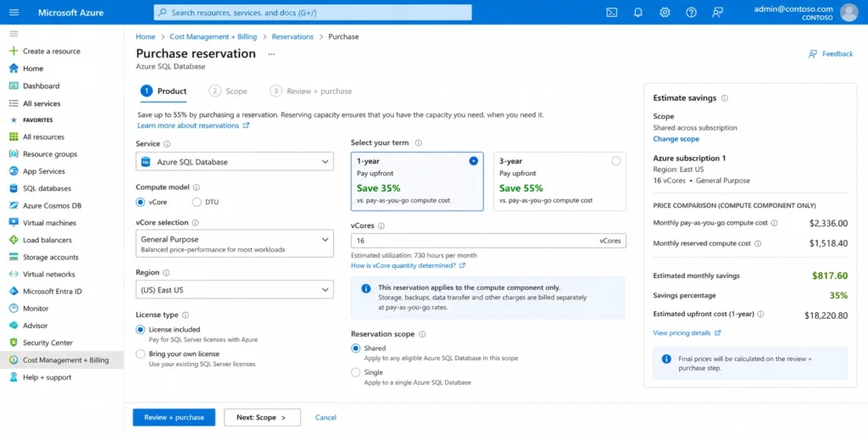Open the more options ellipsis by the title

coord(271,54)
